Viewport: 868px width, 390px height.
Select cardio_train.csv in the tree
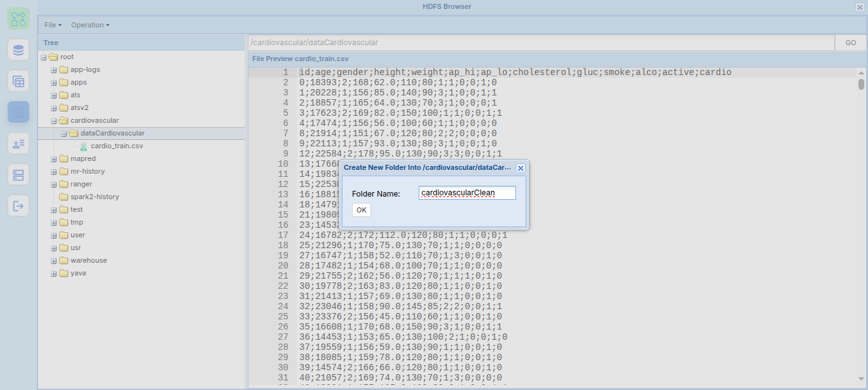pos(117,146)
